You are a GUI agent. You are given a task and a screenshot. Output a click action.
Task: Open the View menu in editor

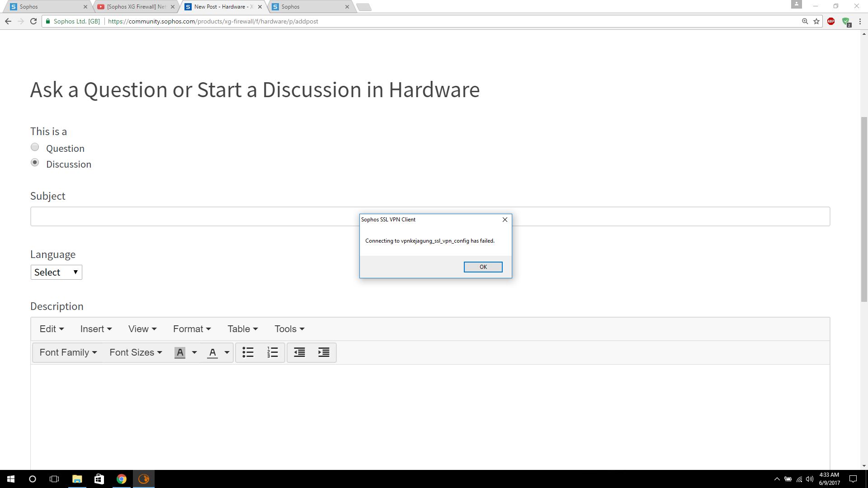142,329
